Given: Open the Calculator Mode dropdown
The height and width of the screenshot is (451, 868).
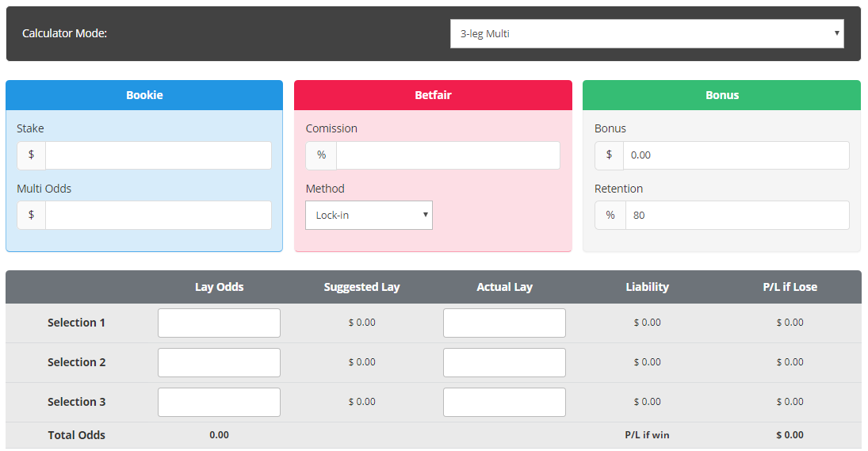Looking at the screenshot, I should click(647, 34).
